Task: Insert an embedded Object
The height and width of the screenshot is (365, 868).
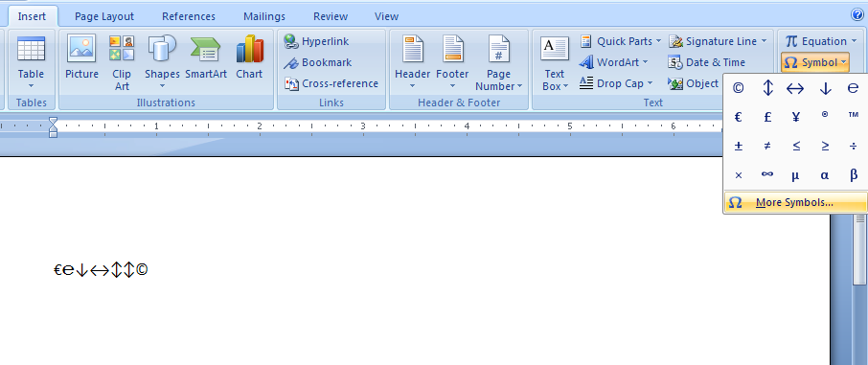Action: pyautogui.click(x=693, y=83)
